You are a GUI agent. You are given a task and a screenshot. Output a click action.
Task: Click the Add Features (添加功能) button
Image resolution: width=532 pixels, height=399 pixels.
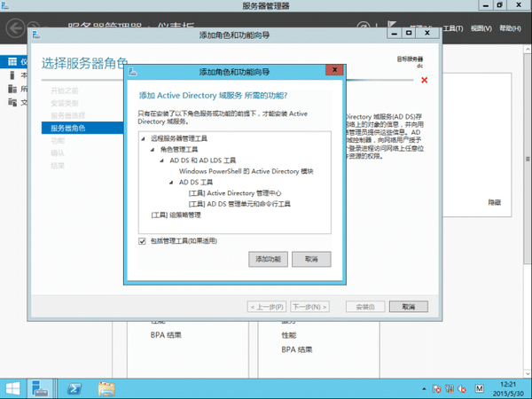[268, 259]
